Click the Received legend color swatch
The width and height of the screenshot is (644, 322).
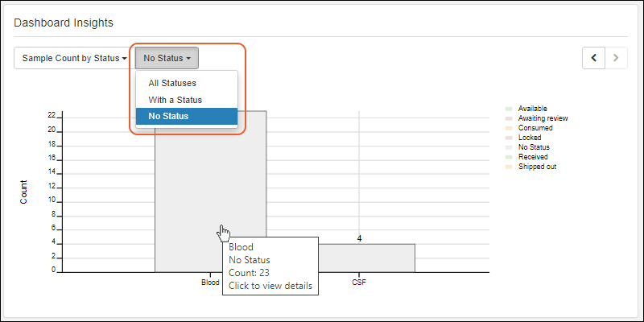[509, 157]
